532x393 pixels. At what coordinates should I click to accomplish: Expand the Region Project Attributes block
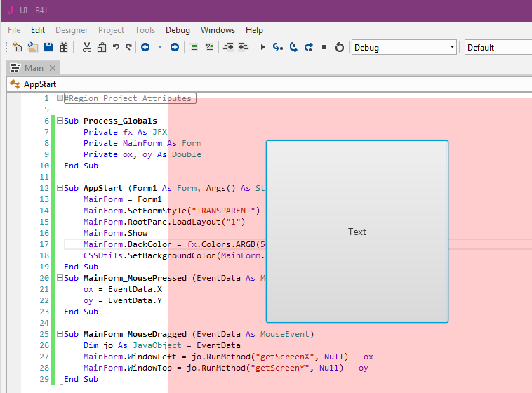(x=60, y=98)
